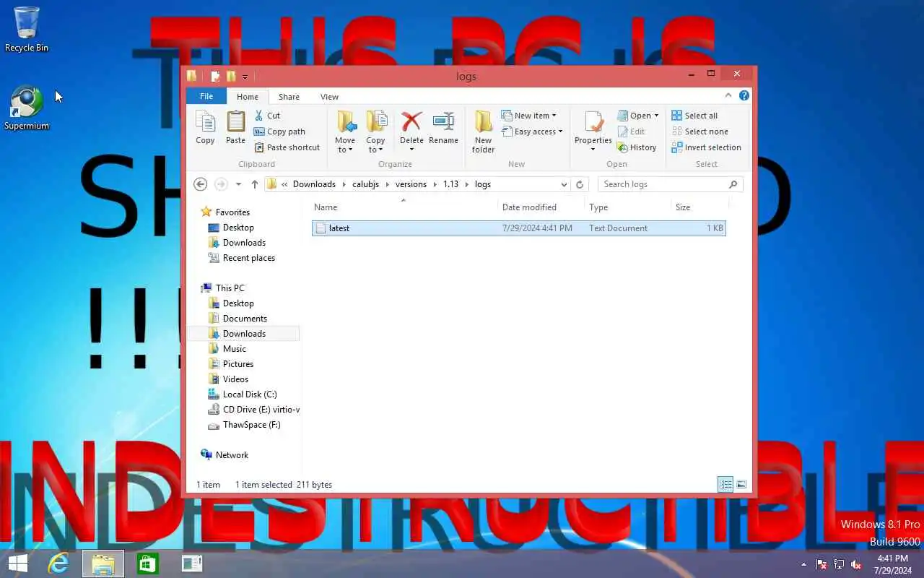Minimize the ribbon with chevron

pos(728,95)
